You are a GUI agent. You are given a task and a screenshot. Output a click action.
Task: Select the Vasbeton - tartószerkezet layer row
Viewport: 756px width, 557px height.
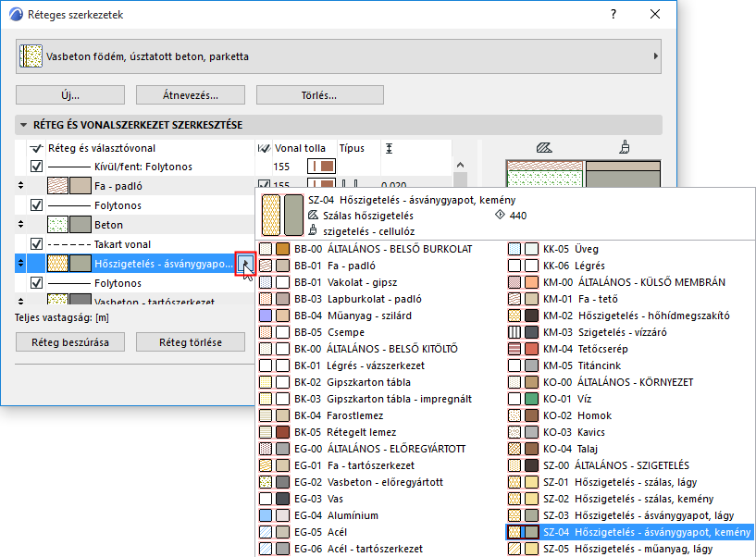(135, 299)
